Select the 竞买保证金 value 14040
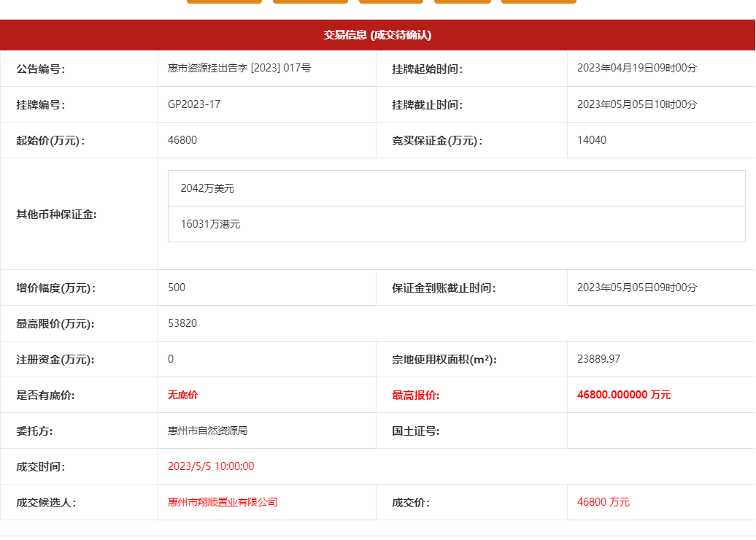This screenshot has width=756, height=540. [592, 140]
